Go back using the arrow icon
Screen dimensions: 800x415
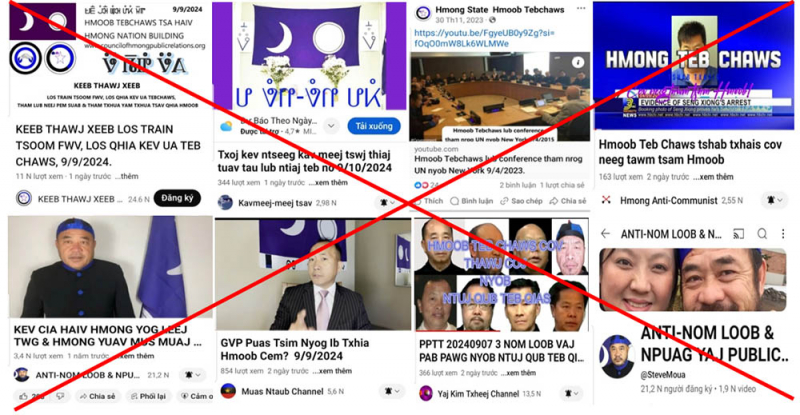click(605, 234)
